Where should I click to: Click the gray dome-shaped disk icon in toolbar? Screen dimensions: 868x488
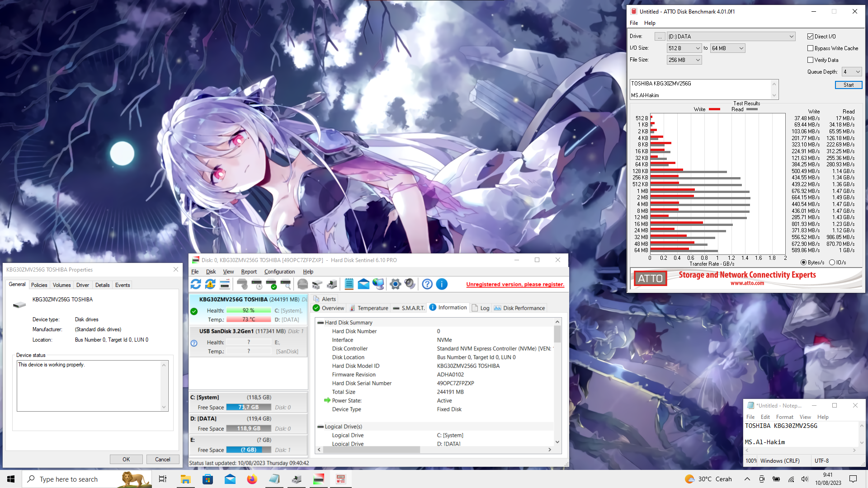[303, 284]
